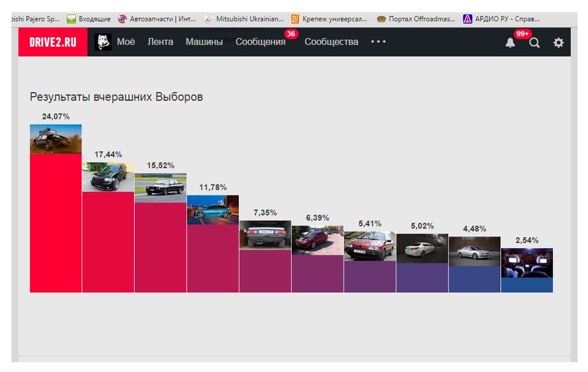Go to Лента feed
The height and width of the screenshot is (372, 588).
pyautogui.click(x=160, y=42)
